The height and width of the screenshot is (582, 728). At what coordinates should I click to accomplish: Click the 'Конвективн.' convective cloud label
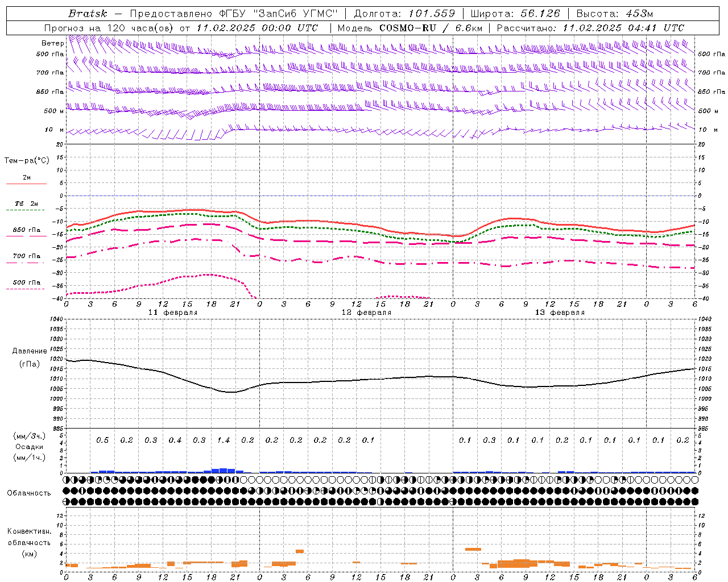pos(30,531)
